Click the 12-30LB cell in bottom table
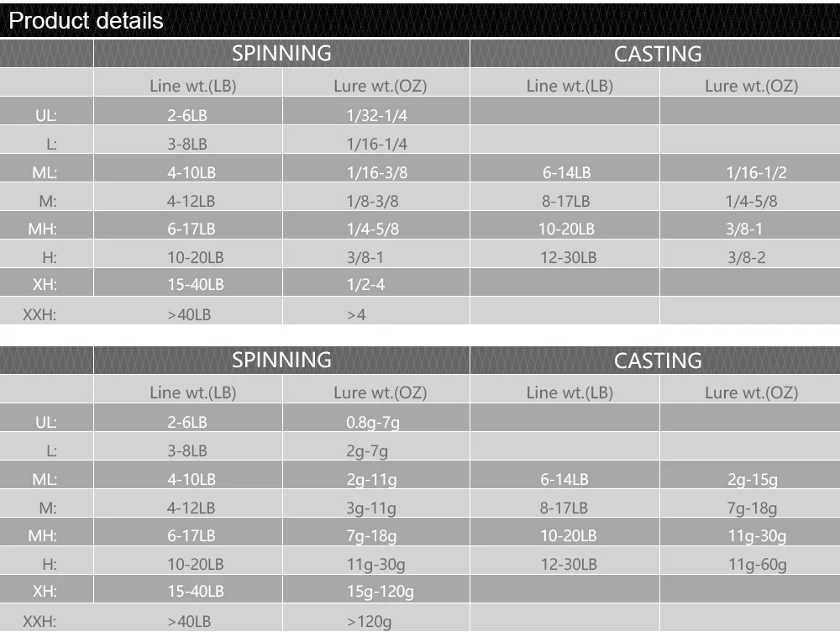The image size is (840, 632). (569, 564)
